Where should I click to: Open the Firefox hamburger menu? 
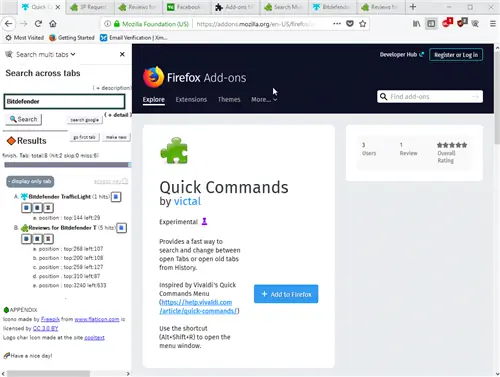pos(493,24)
